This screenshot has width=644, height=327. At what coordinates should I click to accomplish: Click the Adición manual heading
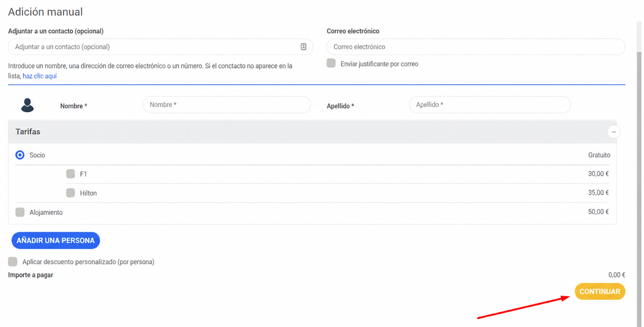pyautogui.click(x=46, y=12)
